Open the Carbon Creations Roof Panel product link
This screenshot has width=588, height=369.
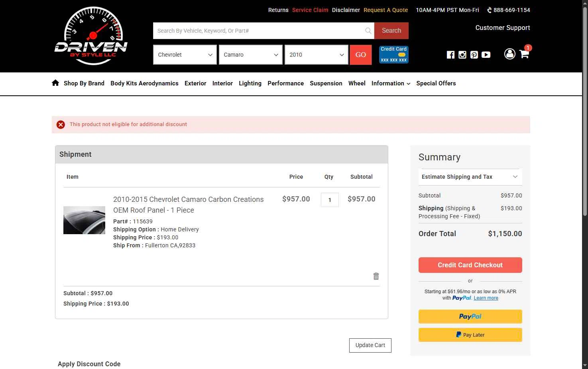pos(189,205)
